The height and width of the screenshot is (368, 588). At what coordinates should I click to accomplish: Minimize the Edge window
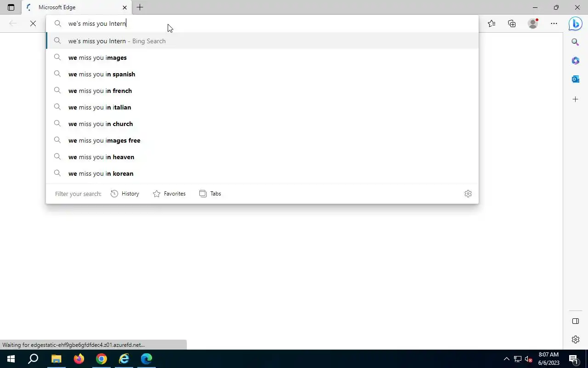tap(535, 7)
